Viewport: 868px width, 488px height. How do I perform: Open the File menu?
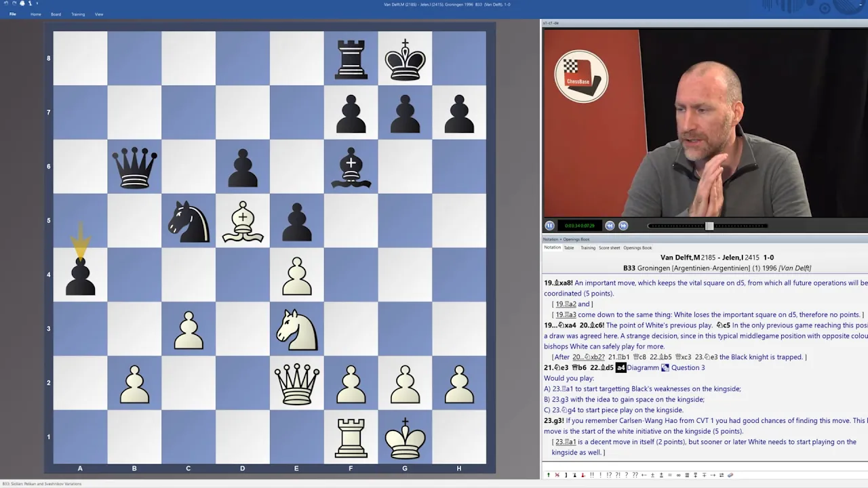pyautogui.click(x=12, y=14)
